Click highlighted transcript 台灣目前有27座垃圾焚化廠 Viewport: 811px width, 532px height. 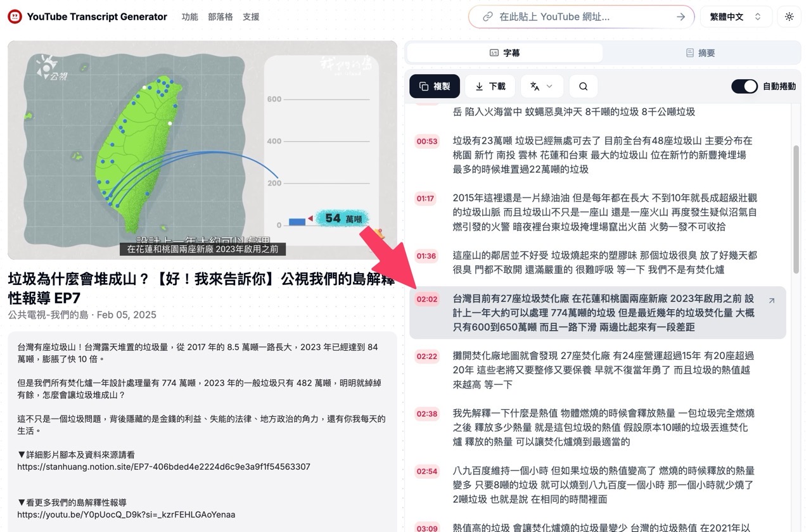coord(604,312)
